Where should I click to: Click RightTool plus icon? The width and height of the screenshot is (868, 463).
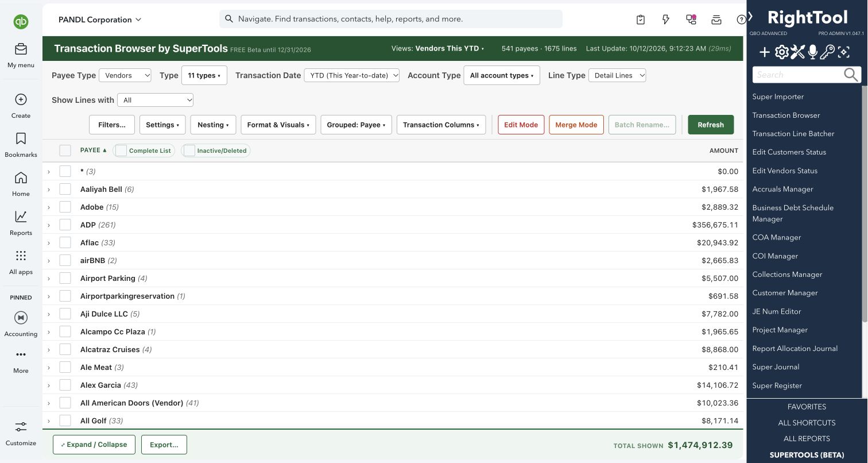point(765,53)
